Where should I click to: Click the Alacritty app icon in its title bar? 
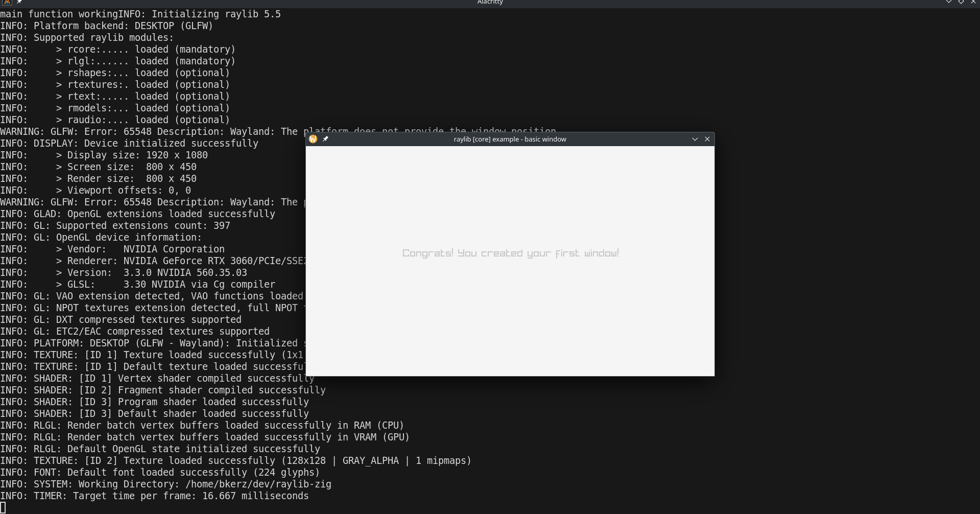click(x=7, y=2)
